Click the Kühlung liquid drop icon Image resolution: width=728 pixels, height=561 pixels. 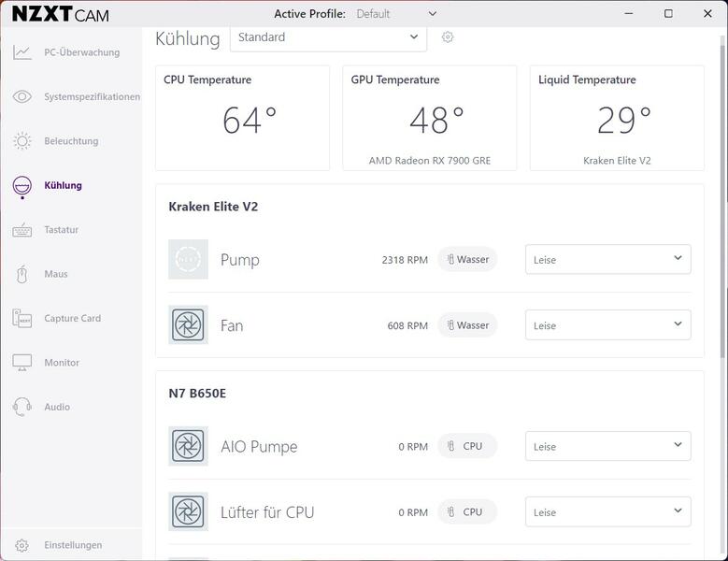(21, 186)
